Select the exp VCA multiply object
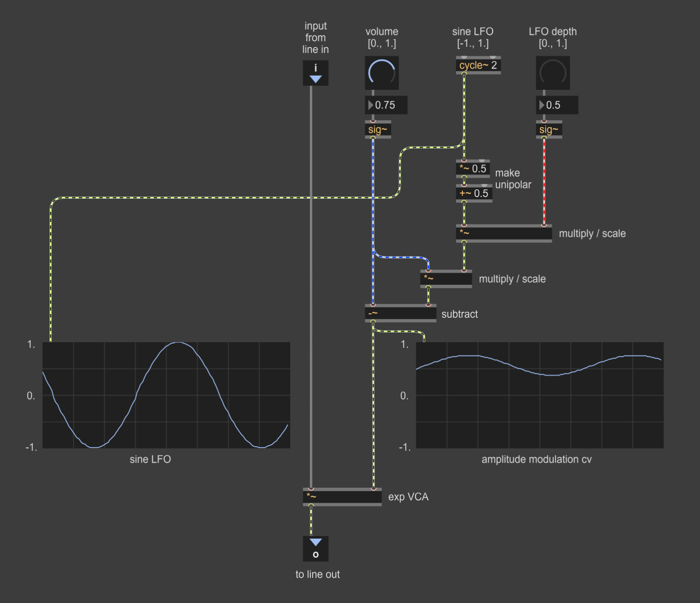The width and height of the screenshot is (700, 603). (x=342, y=497)
